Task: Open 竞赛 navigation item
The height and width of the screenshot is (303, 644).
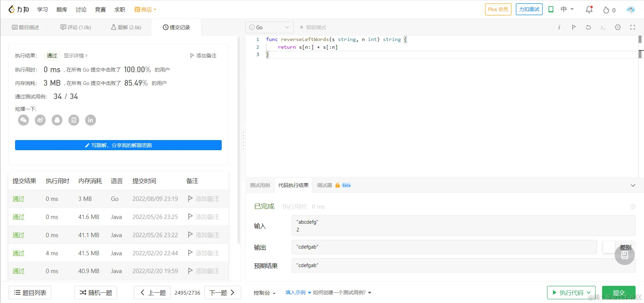Action: pos(100,9)
